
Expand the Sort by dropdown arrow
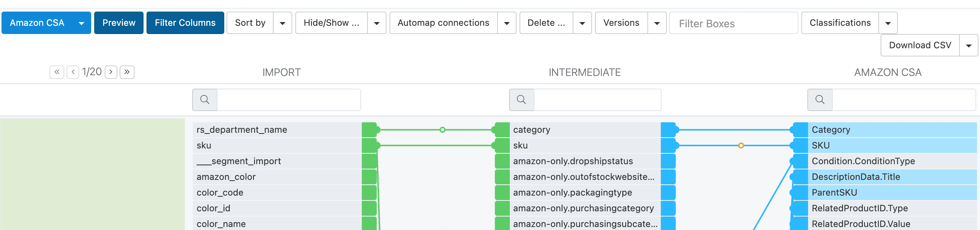[x=282, y=23]
